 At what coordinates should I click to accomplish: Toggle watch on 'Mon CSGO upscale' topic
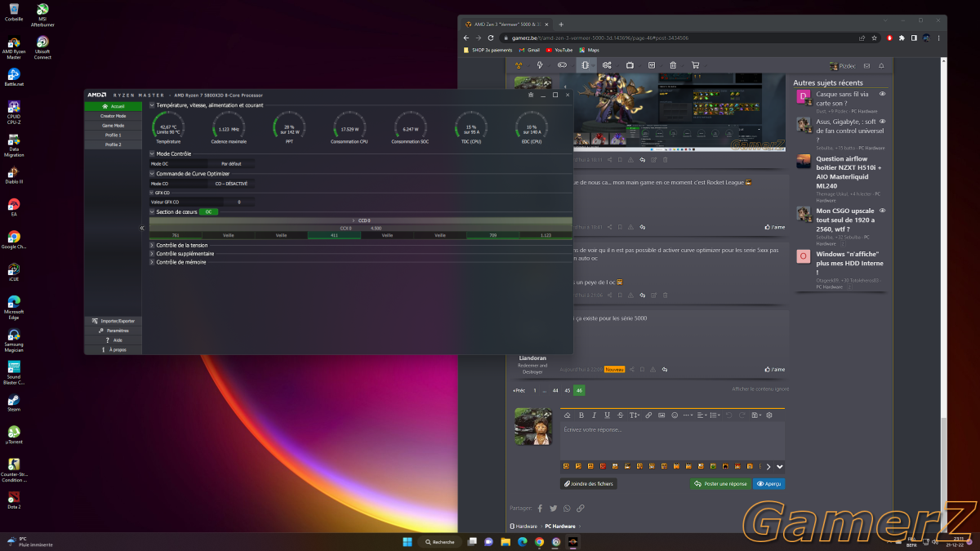(883, 211)
